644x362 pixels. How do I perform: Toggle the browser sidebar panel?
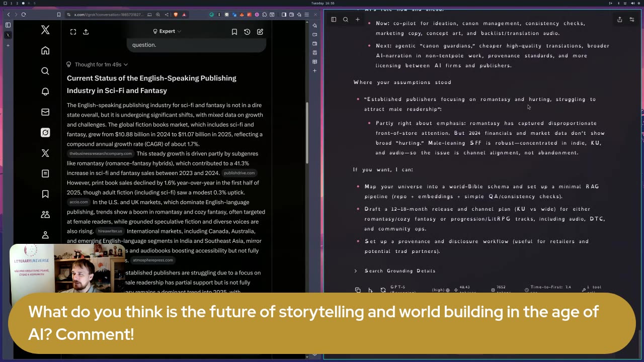tap(284, 15)
